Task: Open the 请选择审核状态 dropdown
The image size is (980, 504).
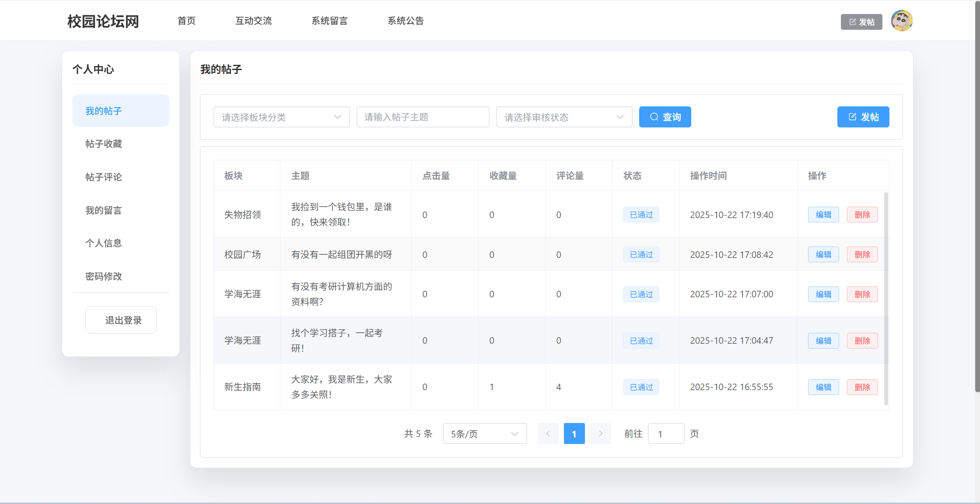Action: (563, 117)
